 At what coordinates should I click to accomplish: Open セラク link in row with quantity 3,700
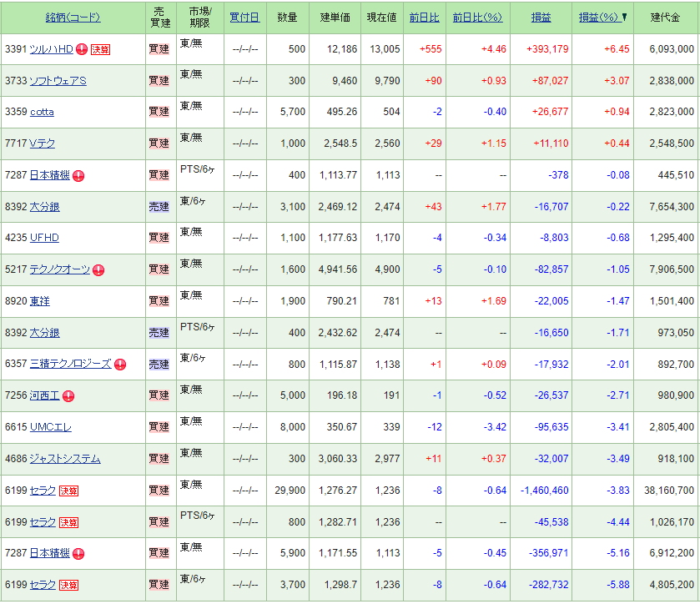point(43,585)
